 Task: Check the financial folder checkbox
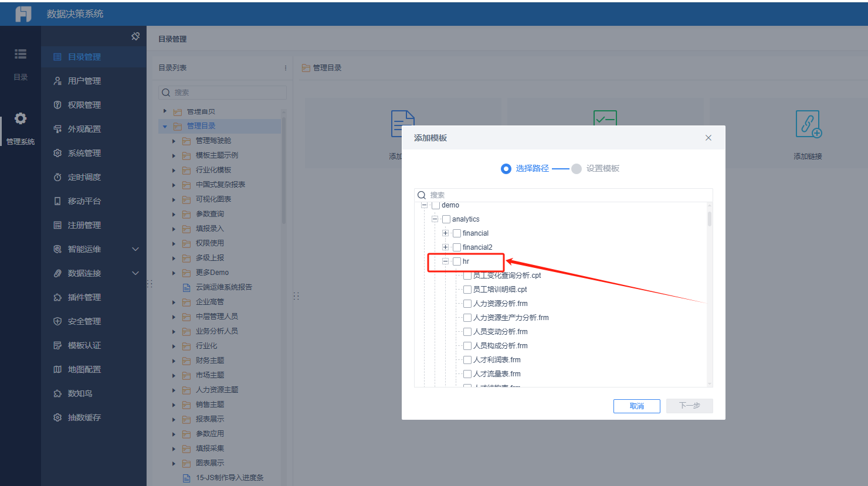coord(457,233)
